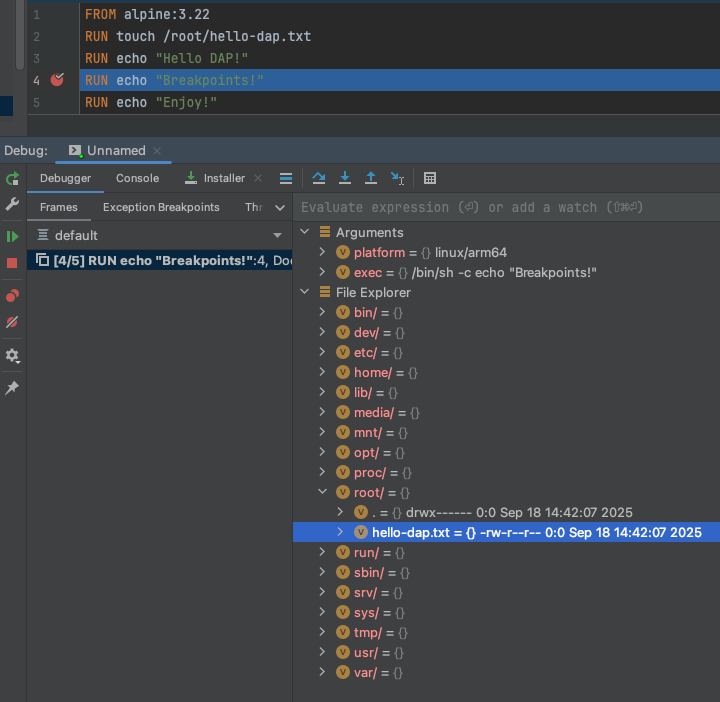Image resolution: width=720 pixels, height=702 pixels.
Task: Open the hidden tabs chevron dropdown
Action: (x=280, y=208)
